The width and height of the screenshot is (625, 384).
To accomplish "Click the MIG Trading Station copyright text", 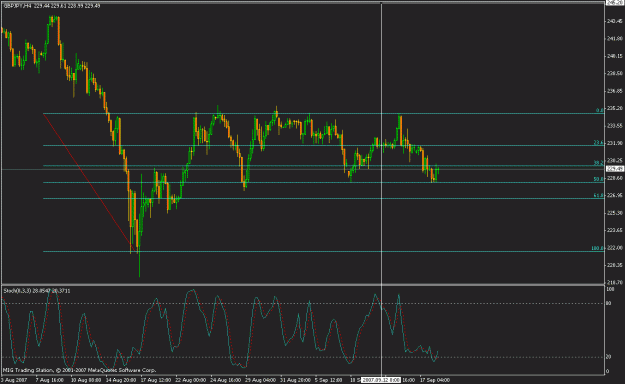I will [x=79, y=370].
